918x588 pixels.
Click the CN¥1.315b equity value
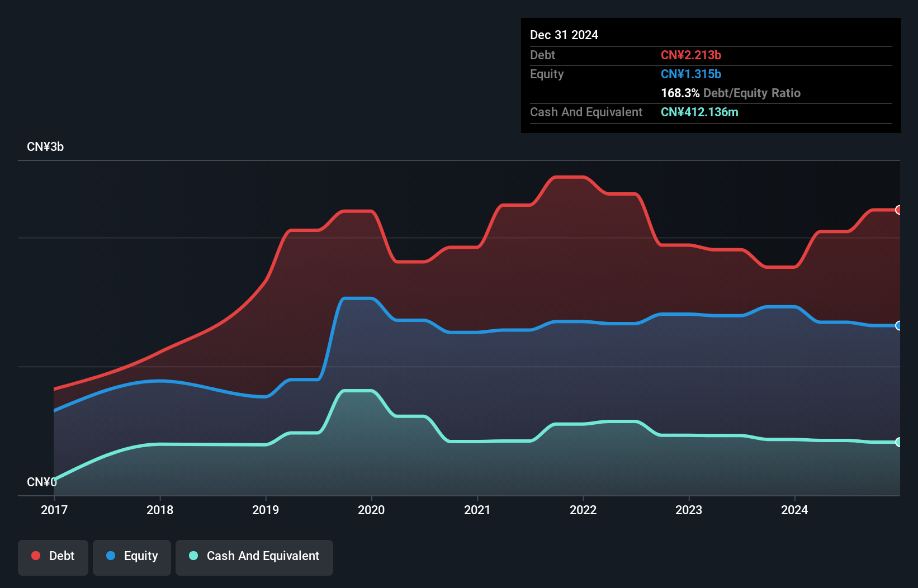click(691, 74)
